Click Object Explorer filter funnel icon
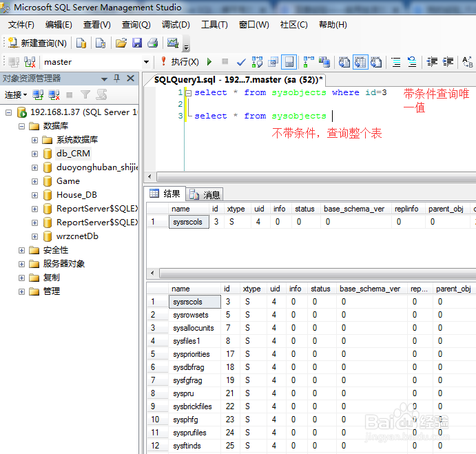The height and width of the screenshot is (454, 476). [x=85, y=95]
